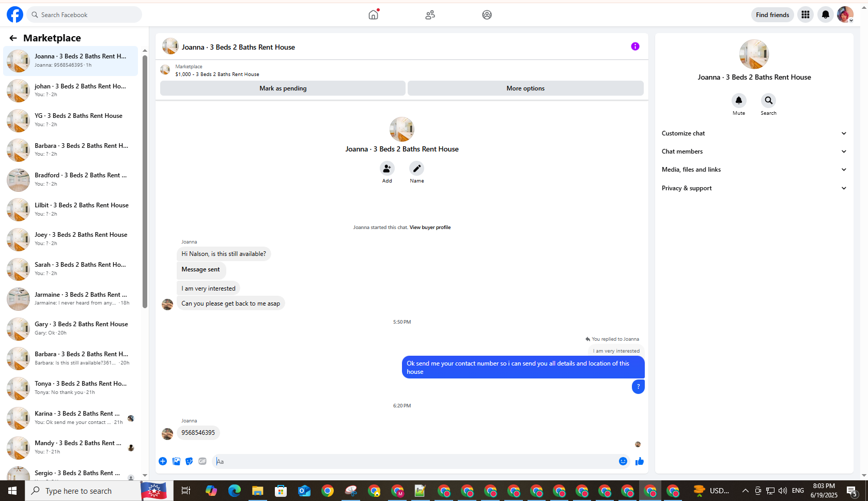Click Joanna's phone number message 9568546395
Screen dimensions: 868x501
[x=198, y=433]
